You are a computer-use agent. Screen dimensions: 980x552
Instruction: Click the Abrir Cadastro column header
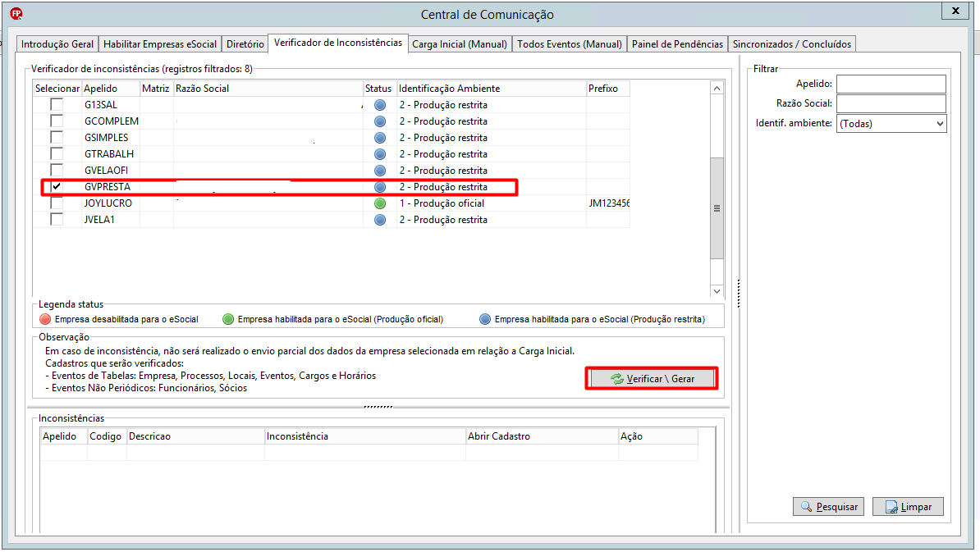542,436
